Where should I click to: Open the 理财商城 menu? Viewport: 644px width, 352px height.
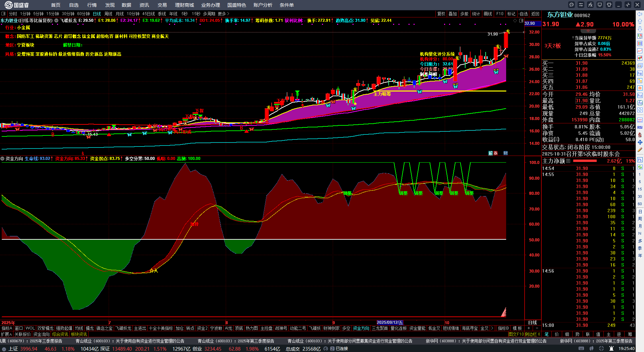tap(184, 5)
